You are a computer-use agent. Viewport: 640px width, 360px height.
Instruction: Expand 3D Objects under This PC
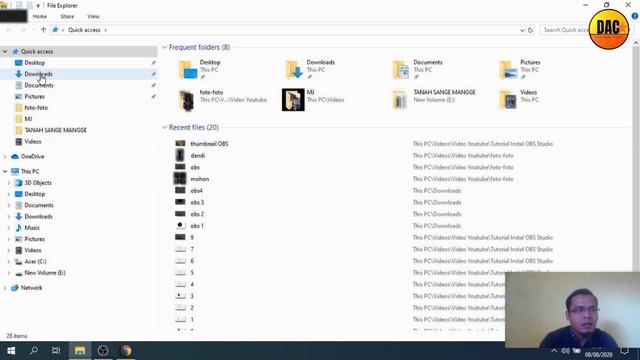click(x=9, y=183)
